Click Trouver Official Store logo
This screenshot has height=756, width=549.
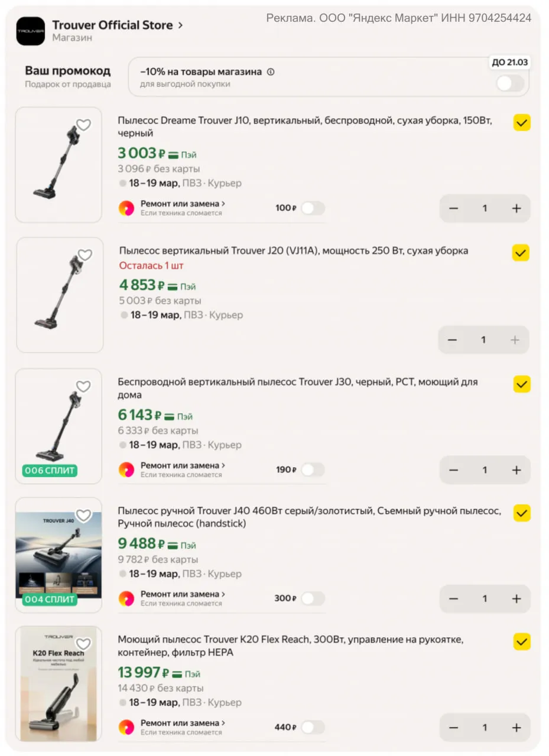30,31
